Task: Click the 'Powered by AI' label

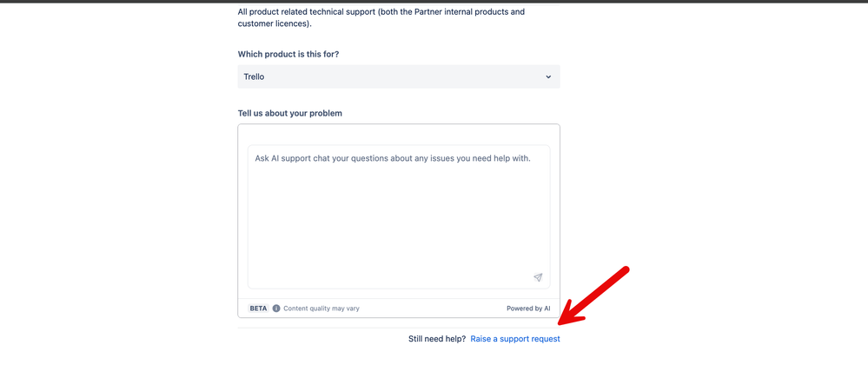Action: point(528,308)
